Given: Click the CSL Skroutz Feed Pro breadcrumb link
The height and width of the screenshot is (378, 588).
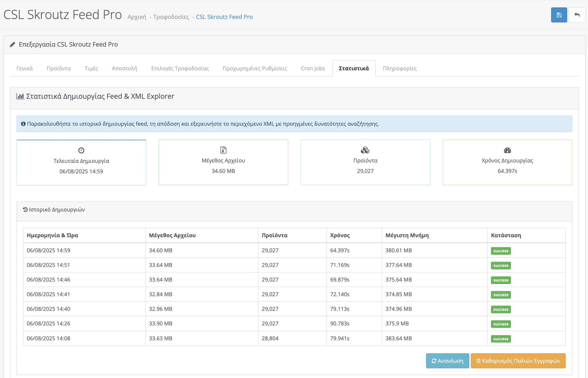Looking at the screenshot, I should coord(224,17).
